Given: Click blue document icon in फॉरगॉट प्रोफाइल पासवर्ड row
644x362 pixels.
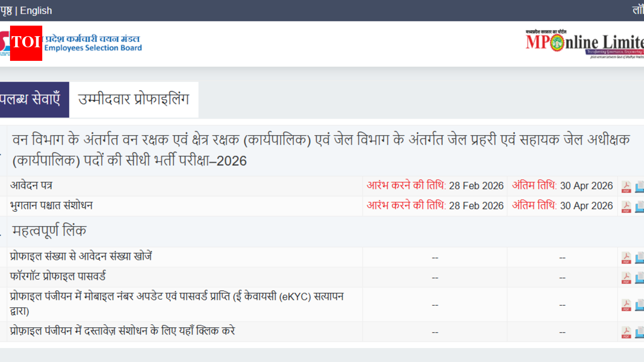Looking at the screenshot, I should click(x=639, y=278).
